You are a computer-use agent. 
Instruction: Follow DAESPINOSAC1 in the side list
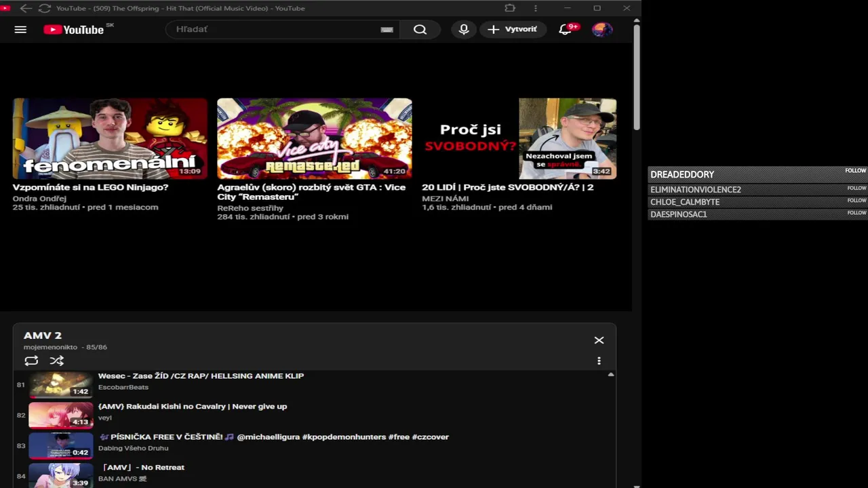(x=856, y=212)
